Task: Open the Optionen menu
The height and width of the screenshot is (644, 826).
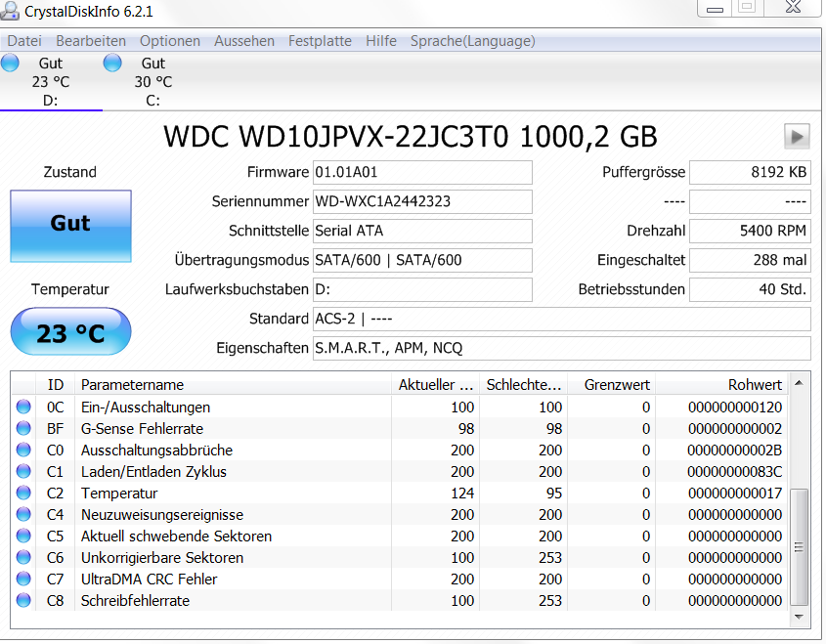Action: point(170,41)
